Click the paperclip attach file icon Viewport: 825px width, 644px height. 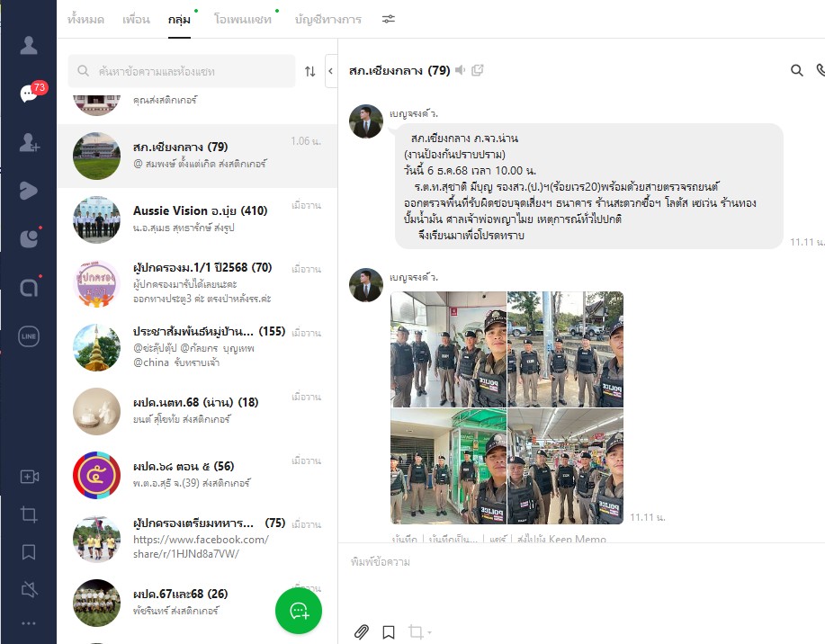tap(361, 632)
